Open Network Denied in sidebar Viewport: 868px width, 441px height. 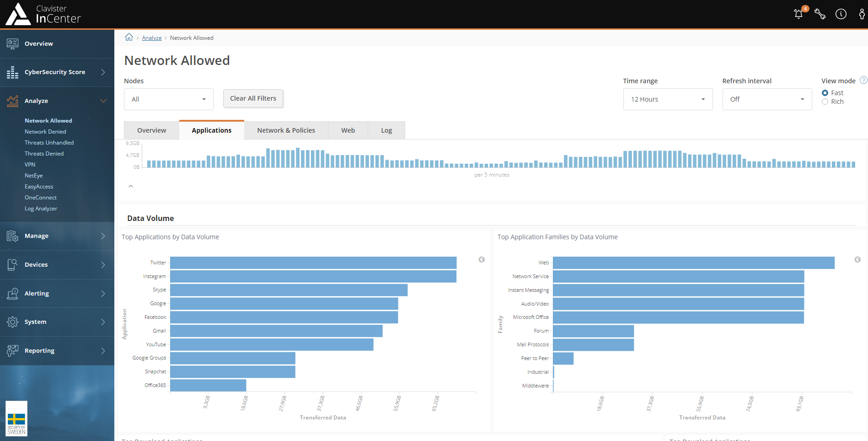point(45,132)
